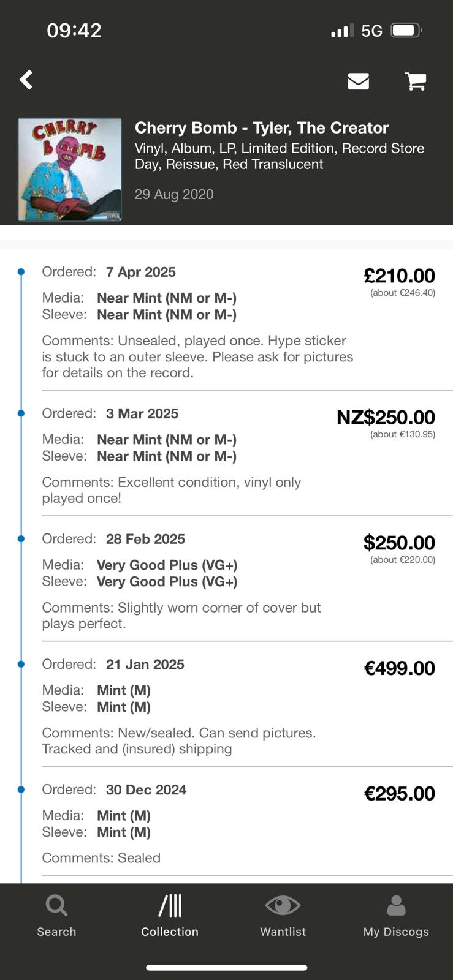
Task: Open the shopping cart icon
Action: 416,81
